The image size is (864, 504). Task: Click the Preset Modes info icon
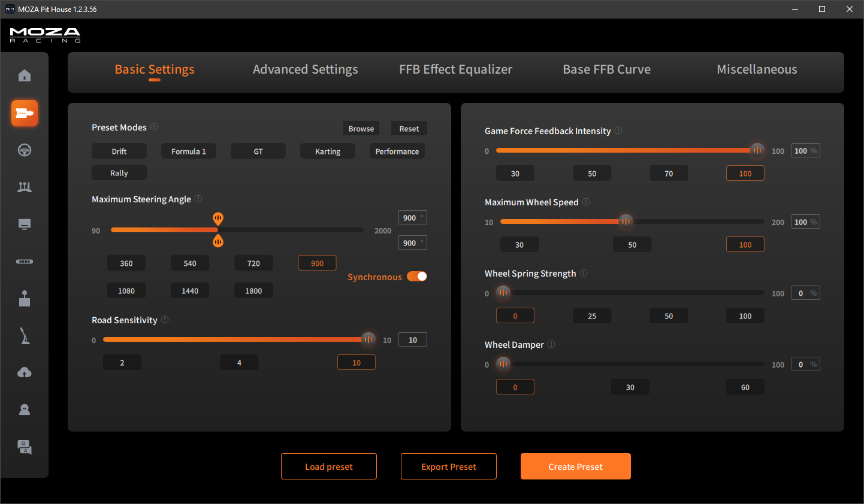(154, 127)
